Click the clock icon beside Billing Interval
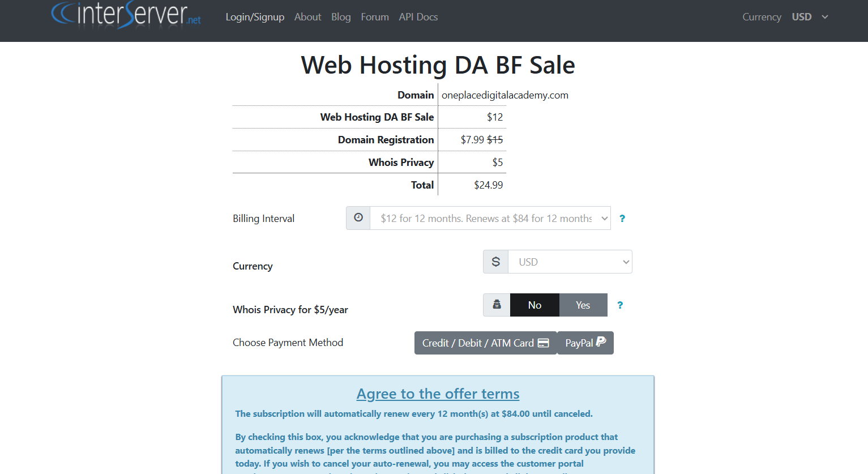Viewport: 868px width, 474px height. (358, 217)
